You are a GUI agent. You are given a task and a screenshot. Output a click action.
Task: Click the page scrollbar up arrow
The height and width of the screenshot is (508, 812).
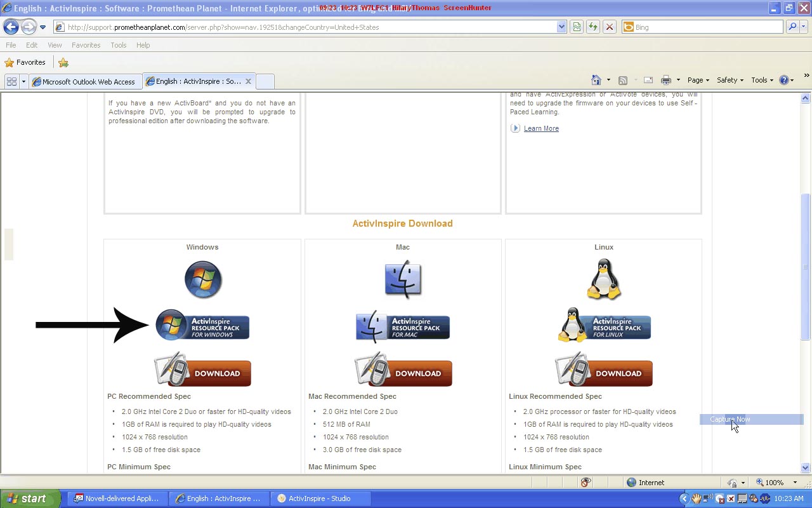(x=806, y=98)
